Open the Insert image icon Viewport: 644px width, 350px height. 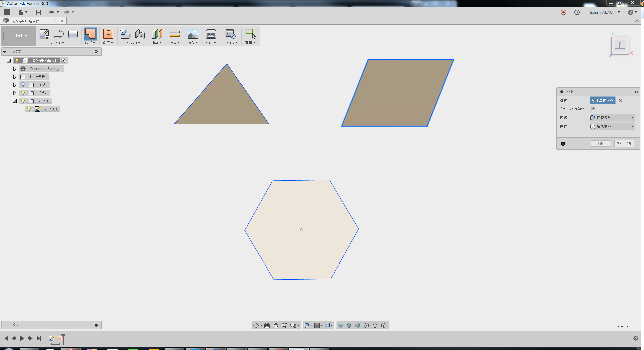pyautogui.click(x=193, y=34)
